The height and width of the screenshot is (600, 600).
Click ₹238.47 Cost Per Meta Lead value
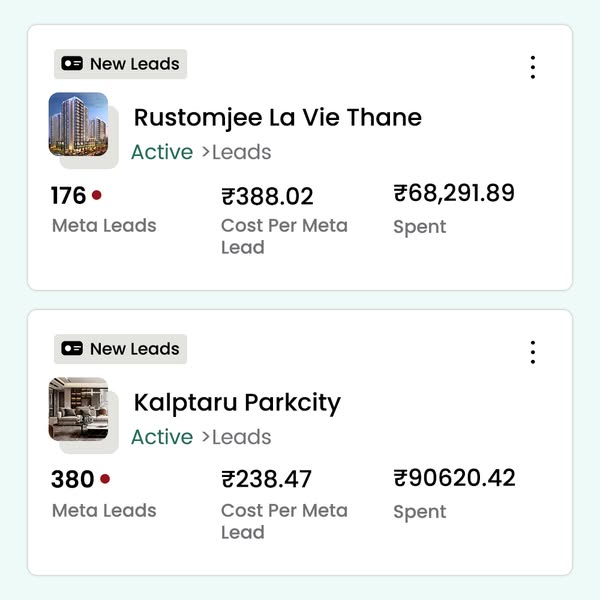268,480
